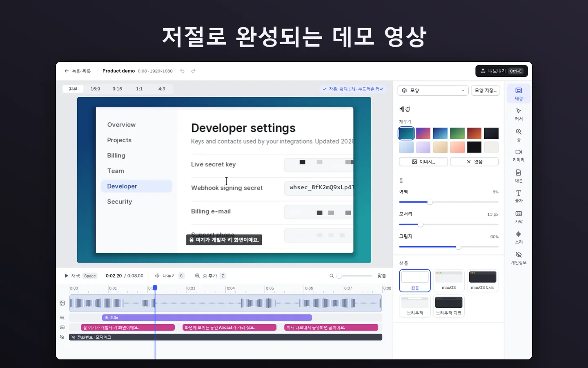Switch to the 4:3 aspect ratio
The height and width of the screenshot is (368, 588).
162,89
